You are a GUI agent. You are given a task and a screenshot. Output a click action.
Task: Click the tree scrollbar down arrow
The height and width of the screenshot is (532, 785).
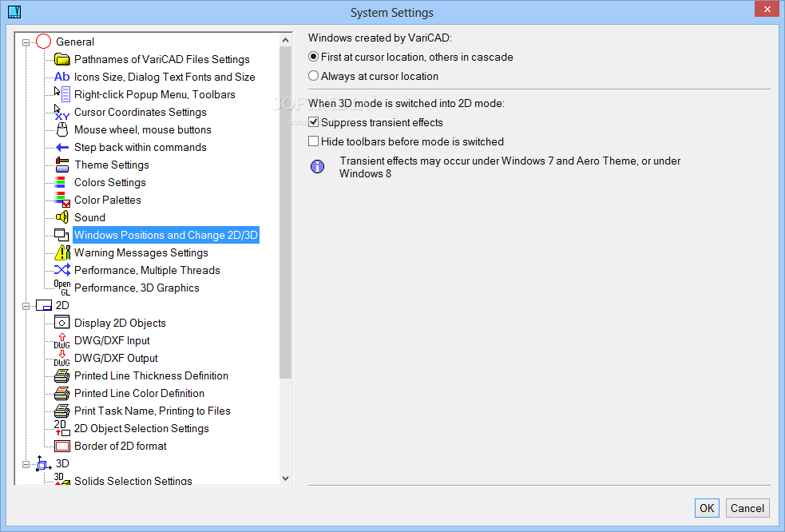coord(285,478)
